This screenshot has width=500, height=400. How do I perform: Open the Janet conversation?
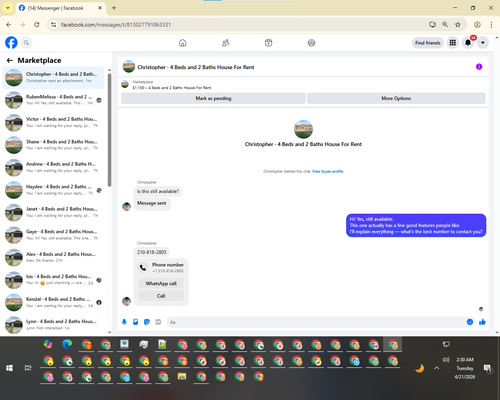coord(53,212)
